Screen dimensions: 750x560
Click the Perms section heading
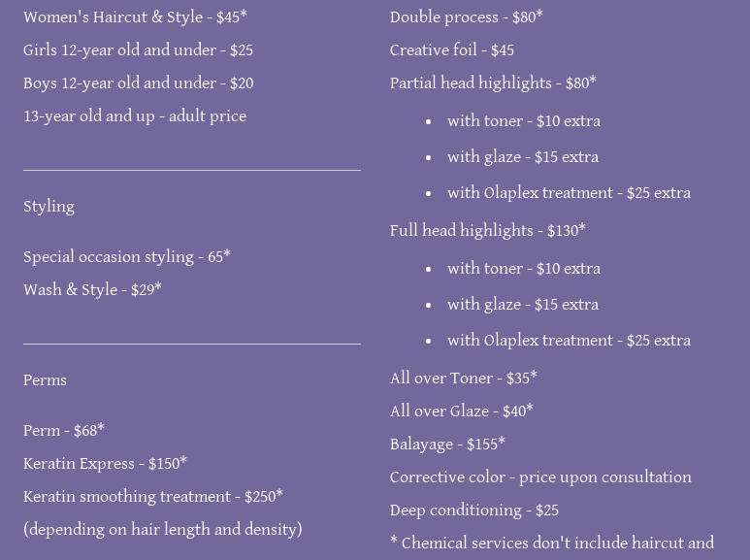point(45,380)
